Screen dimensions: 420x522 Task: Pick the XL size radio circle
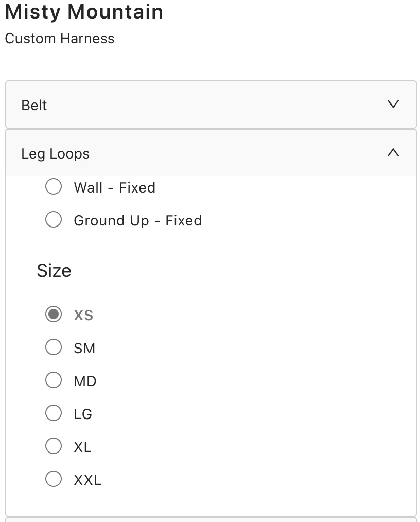pos(54,446)
